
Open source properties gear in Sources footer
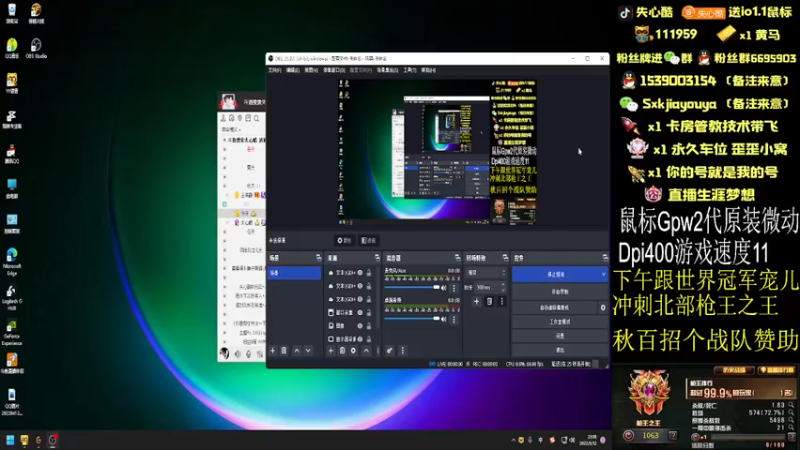pyautogui.click(x=354, y=351)
